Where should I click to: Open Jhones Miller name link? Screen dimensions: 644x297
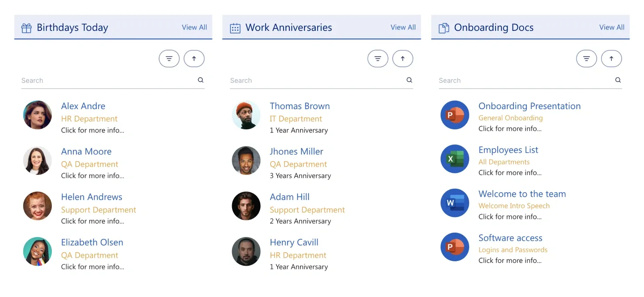pyautogui.click(x=297, y=152)
